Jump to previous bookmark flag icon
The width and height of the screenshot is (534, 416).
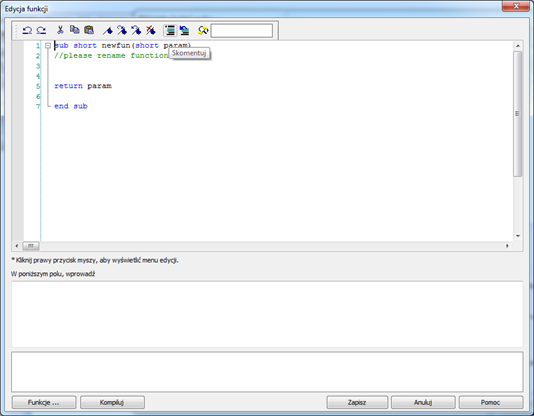tap(136, 30)
